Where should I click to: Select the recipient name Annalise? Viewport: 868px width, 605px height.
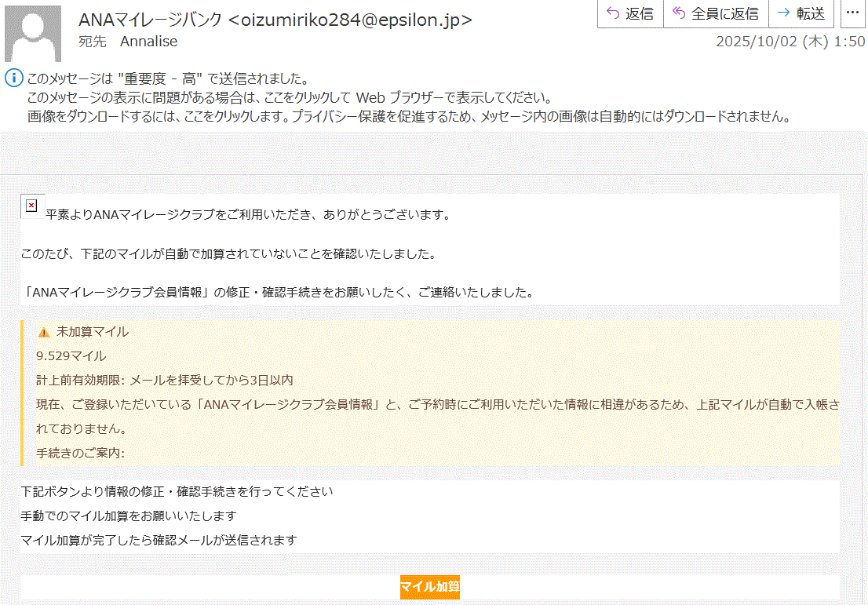coord(148,42)
